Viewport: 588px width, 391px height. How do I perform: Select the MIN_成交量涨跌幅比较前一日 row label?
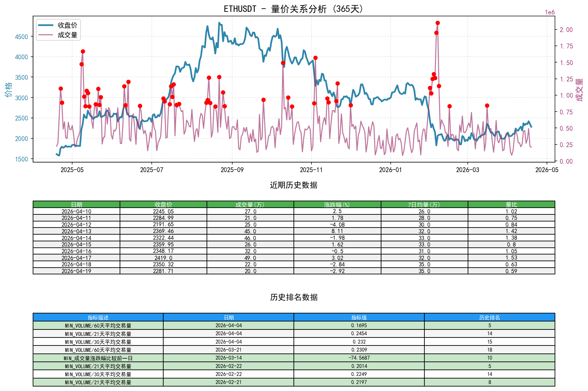[98, 358]
